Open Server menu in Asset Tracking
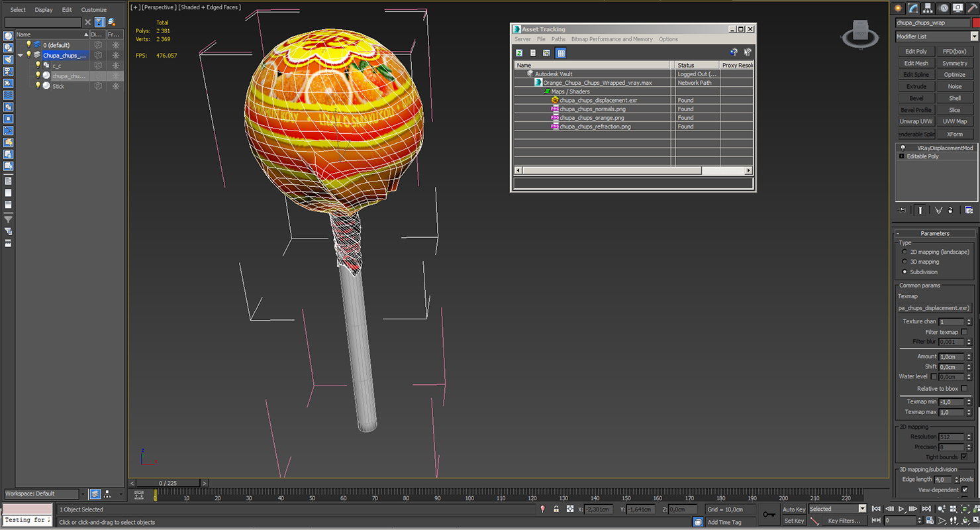This screenshot has height=530, width=980. click(522, 39)
